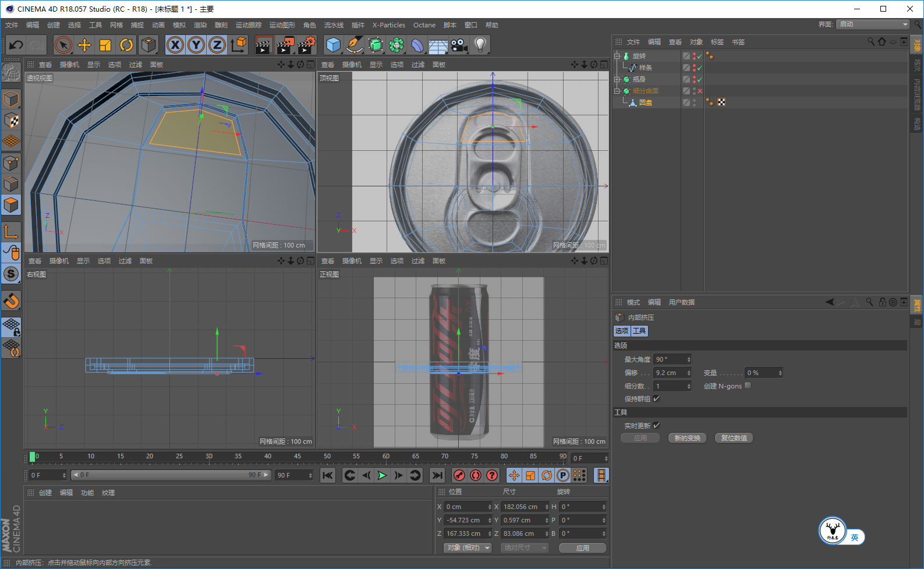Open the 界面 layout dropdown
Viewport: 924px width, 569px height.
(x=872, y=24)
